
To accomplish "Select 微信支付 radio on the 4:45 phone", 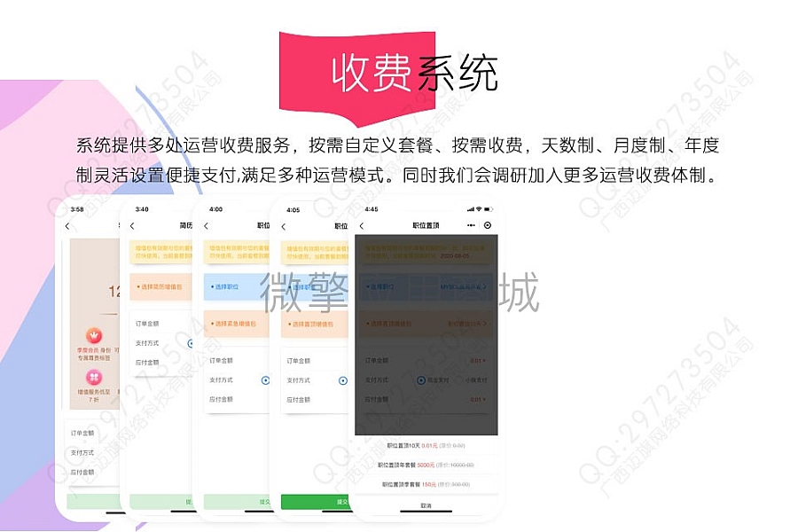I will [x=421, y=380].
